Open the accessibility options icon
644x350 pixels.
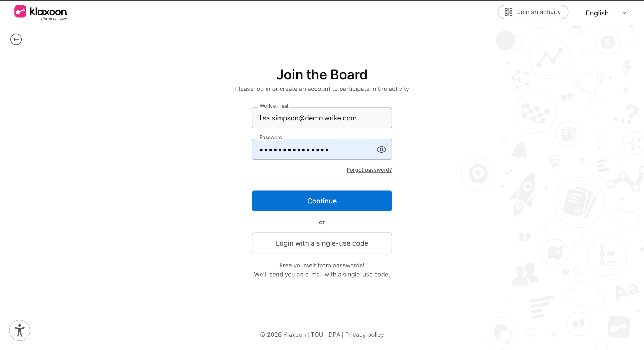(x=20, y=330)
